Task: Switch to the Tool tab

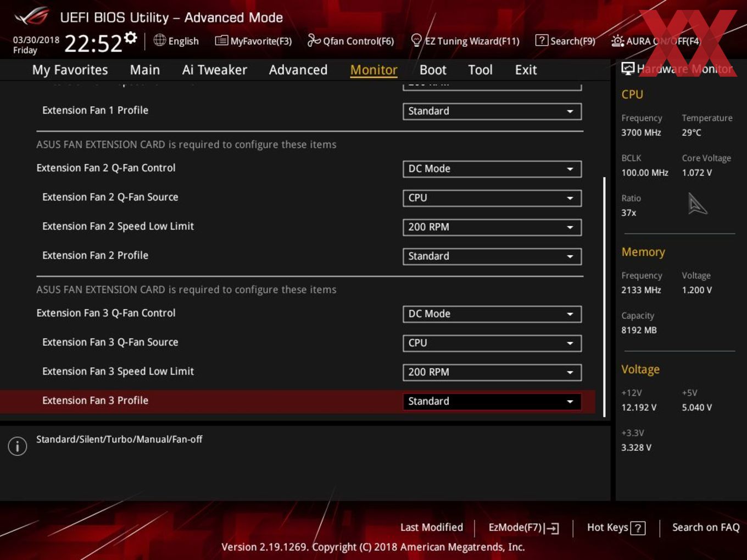Action: [x=480, y=70]
